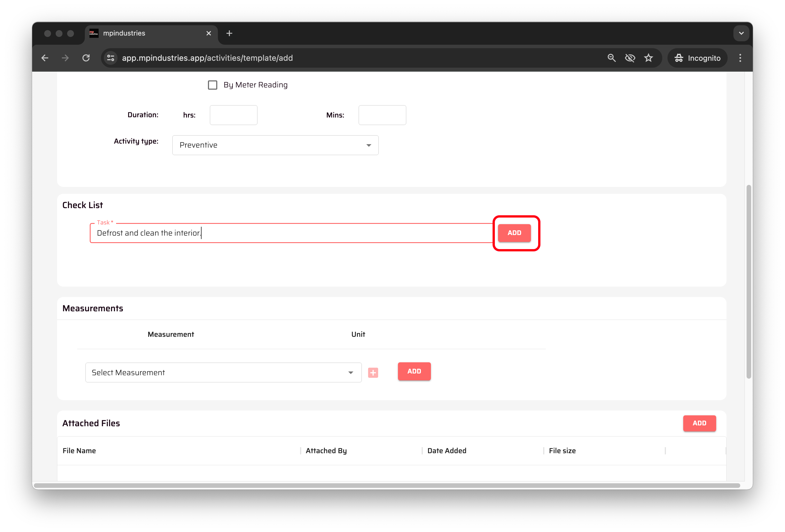The height and width of the screenshot is (532, 785).
Task: Click the plus icon beside Select Measurement
Action: 373,373
